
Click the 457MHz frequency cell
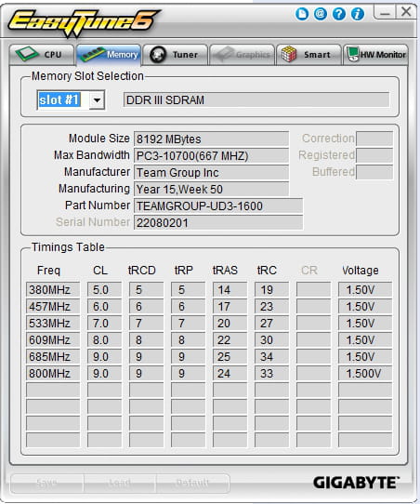point(53,306)
